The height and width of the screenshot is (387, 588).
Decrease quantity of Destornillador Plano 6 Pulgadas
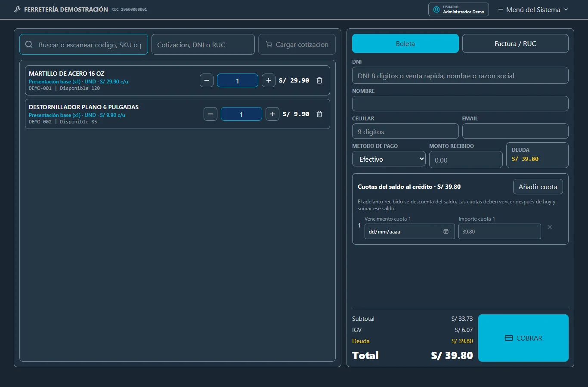tap(210, 114)
